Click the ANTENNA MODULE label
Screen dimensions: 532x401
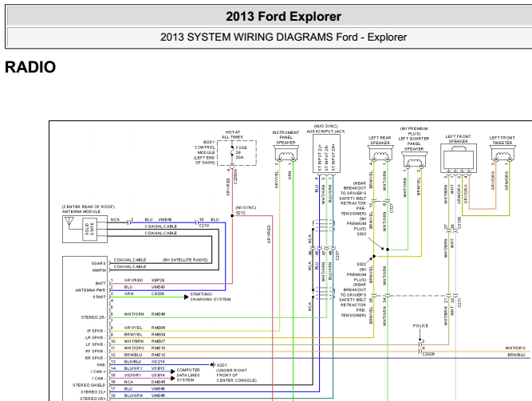81,211
